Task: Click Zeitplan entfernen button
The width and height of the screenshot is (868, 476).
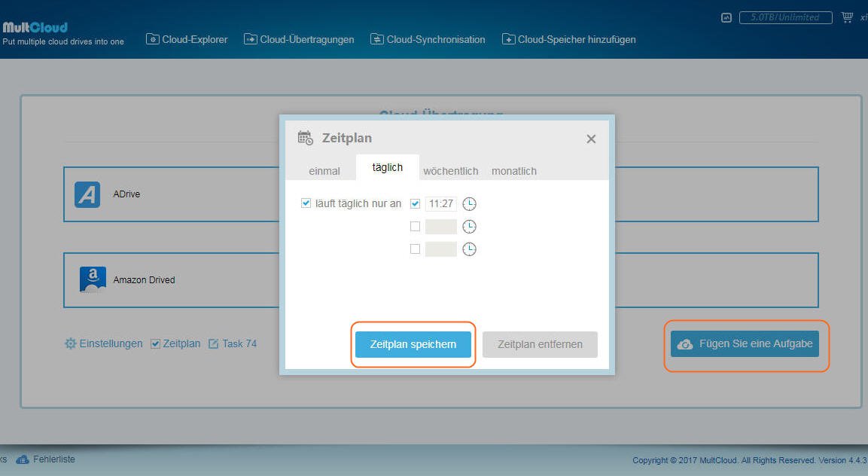Action: tap(540, 344)
